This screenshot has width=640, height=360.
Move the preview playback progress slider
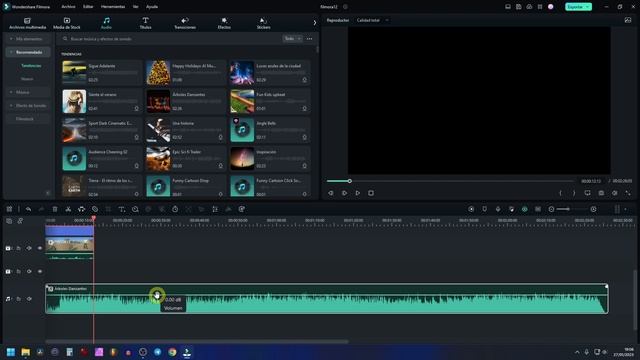(349, 181)
